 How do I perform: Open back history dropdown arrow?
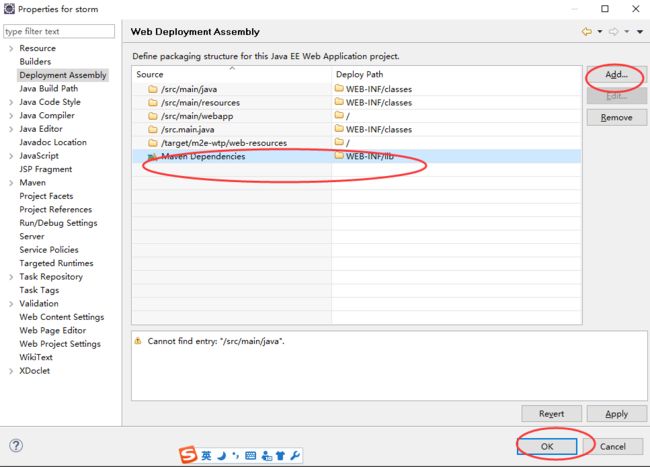600,31
